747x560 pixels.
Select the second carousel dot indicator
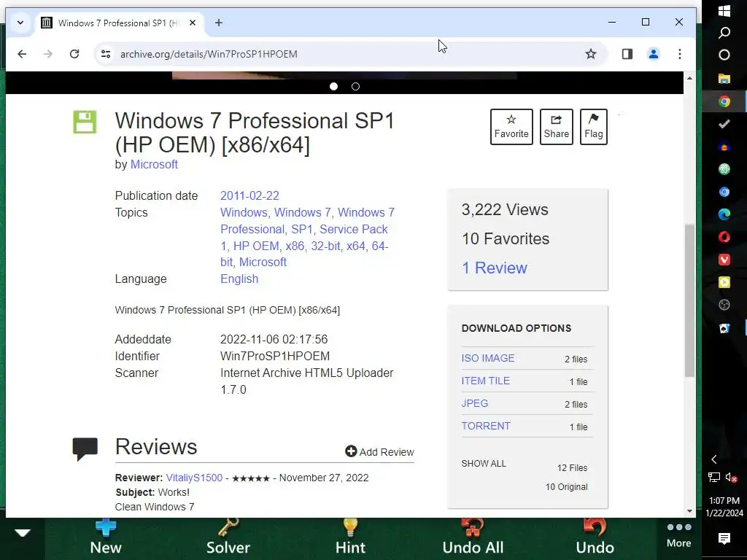tap(355, 86)
